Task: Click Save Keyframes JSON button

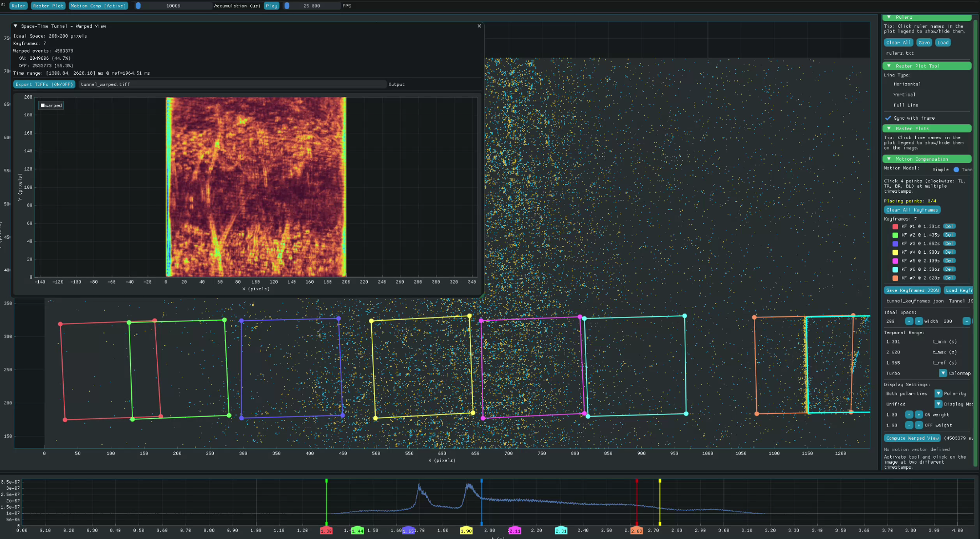Action: (x=912, y=290)
